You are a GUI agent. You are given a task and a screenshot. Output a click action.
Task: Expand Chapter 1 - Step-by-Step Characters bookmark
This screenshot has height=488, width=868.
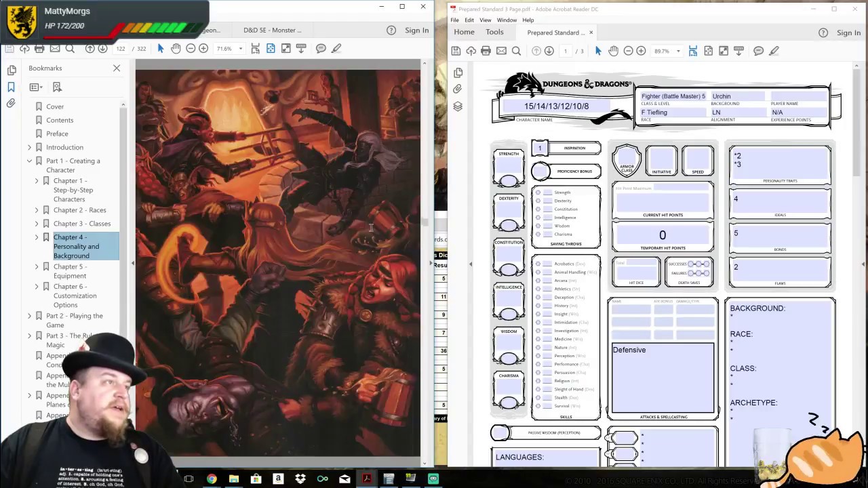tap(37, 181)
